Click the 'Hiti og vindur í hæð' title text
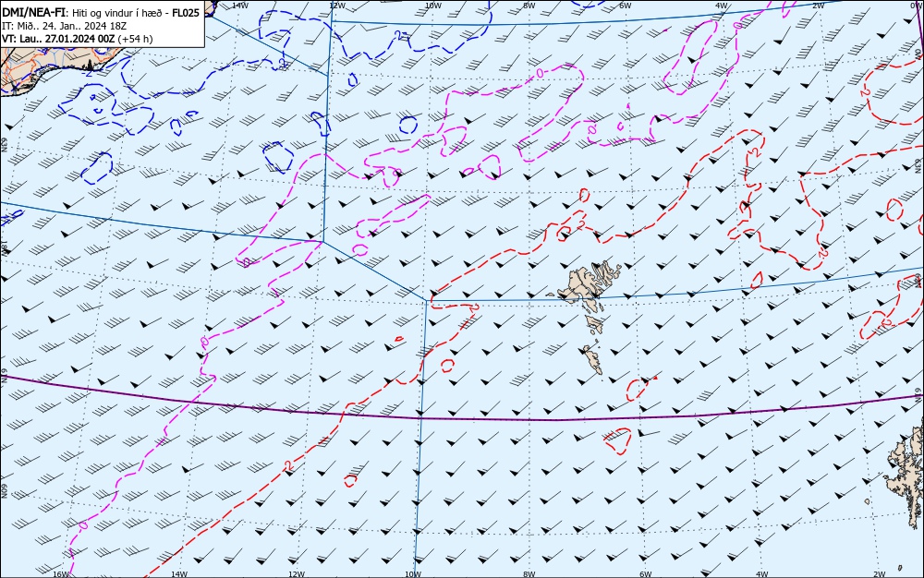The height and width of the screenshot is (578, 924). tap(119, 14)
